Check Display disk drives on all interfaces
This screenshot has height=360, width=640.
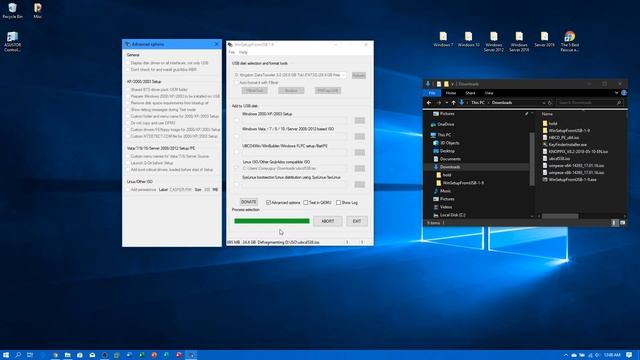[x=128, y=63]
